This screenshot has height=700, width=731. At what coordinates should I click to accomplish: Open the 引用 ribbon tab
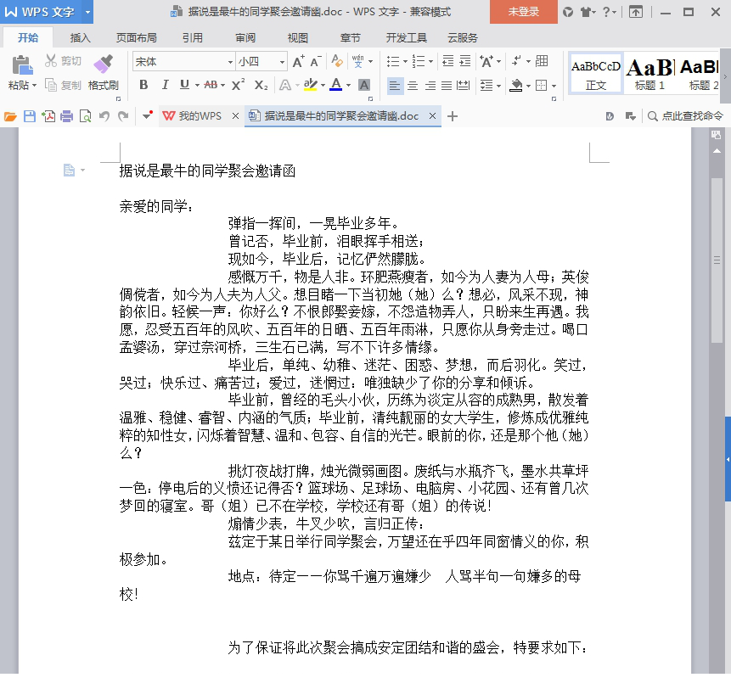(x=193, y=37)
